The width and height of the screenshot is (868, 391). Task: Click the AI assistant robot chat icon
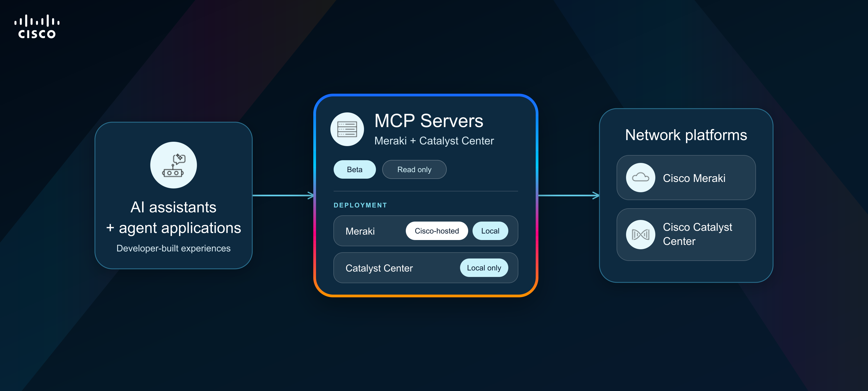(x=173, y=165)
